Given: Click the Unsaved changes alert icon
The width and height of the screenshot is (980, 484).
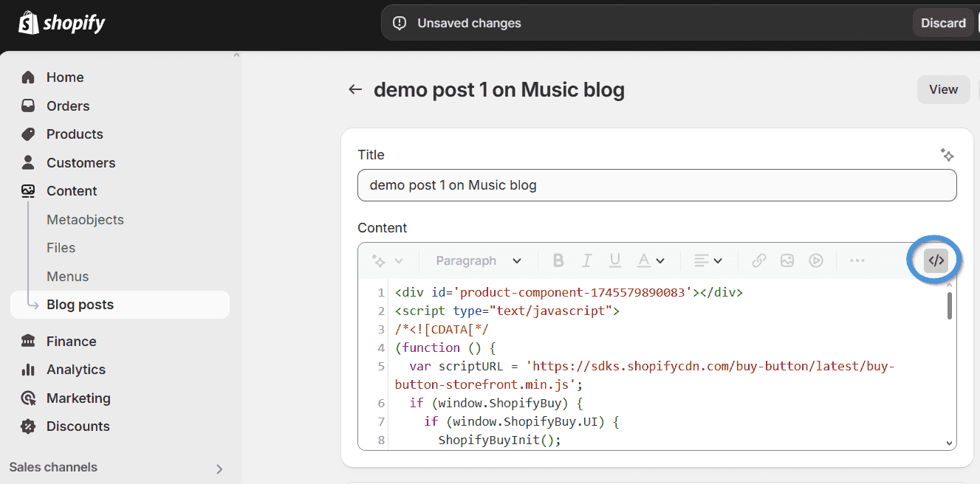Looking at the screenshot, I should point(400,23).
